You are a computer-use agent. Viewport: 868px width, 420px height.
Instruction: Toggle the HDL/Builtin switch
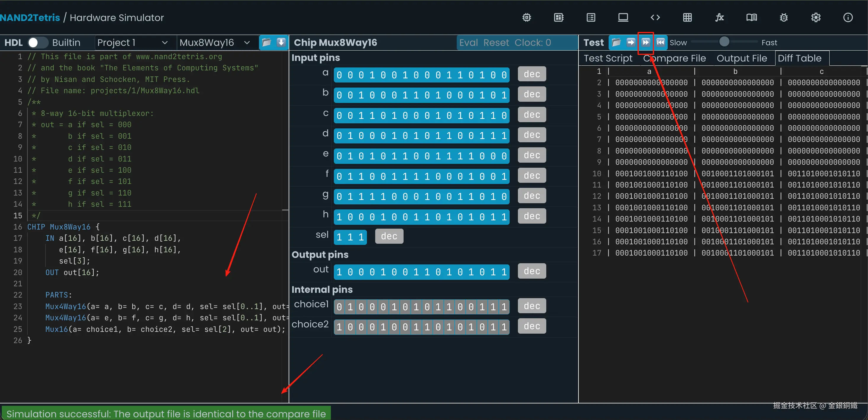(x=37, y=43)
